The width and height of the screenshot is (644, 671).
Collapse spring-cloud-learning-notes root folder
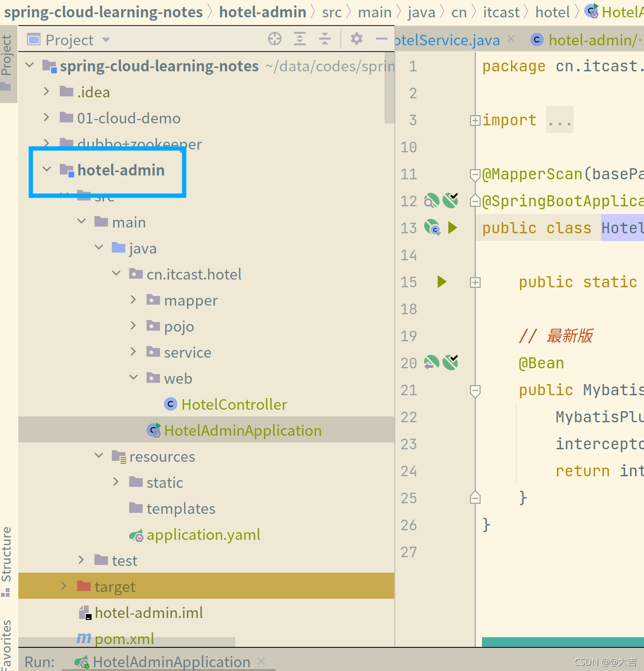pos(30,65)
